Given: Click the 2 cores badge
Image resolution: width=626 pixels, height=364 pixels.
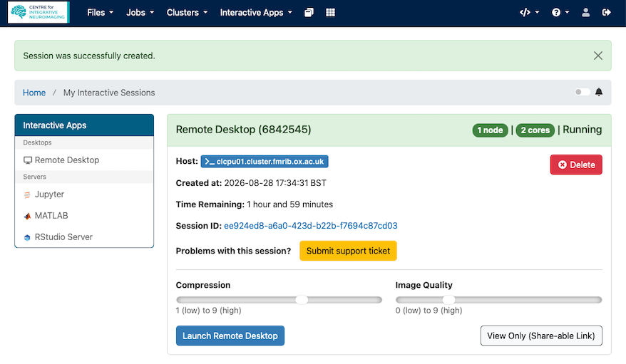Looking at the screenshot, I should 535,130.
